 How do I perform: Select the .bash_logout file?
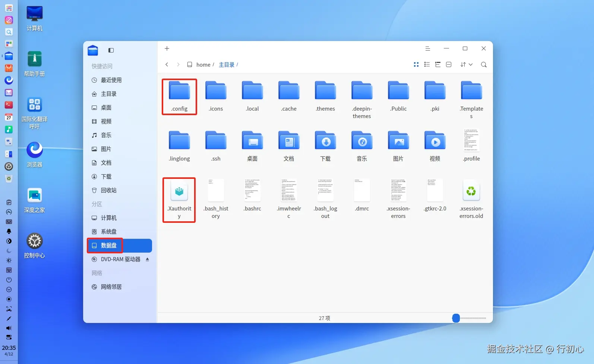tap(325, 199)
